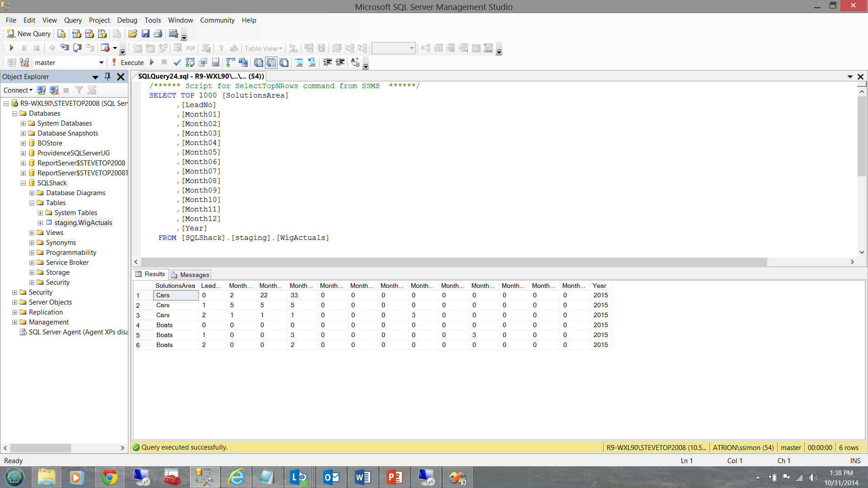Click the Open File folder icon
This screenshot has height=488, width=868.
[132, 34]
